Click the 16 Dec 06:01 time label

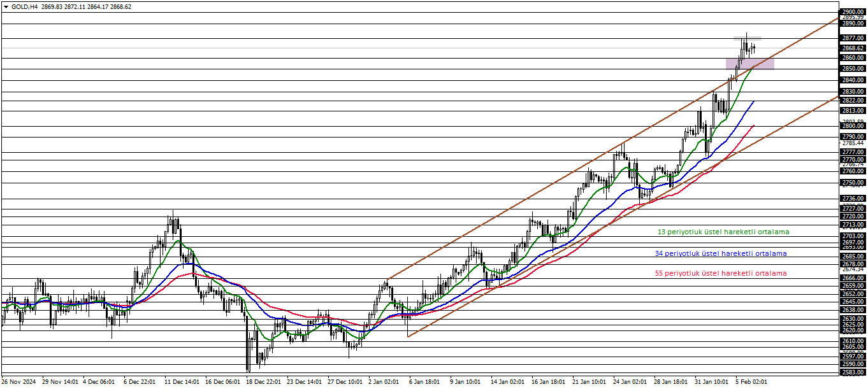click(223, 382)
